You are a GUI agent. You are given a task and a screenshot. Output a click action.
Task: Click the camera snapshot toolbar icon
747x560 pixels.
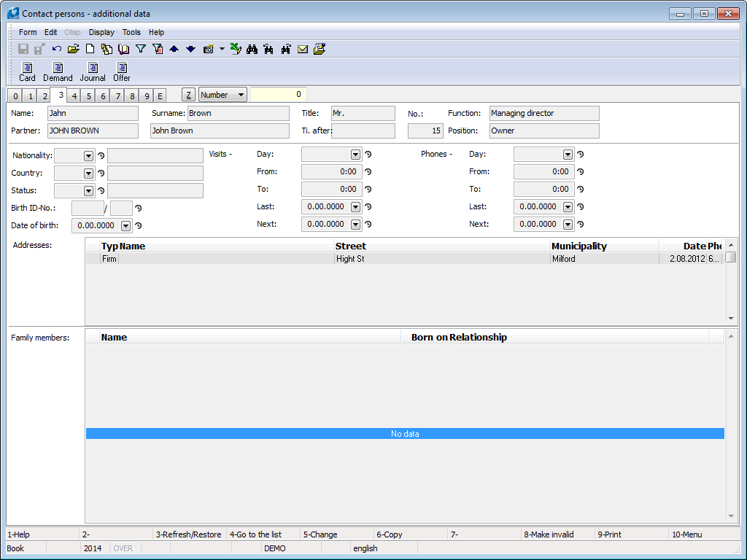point(208,49)
